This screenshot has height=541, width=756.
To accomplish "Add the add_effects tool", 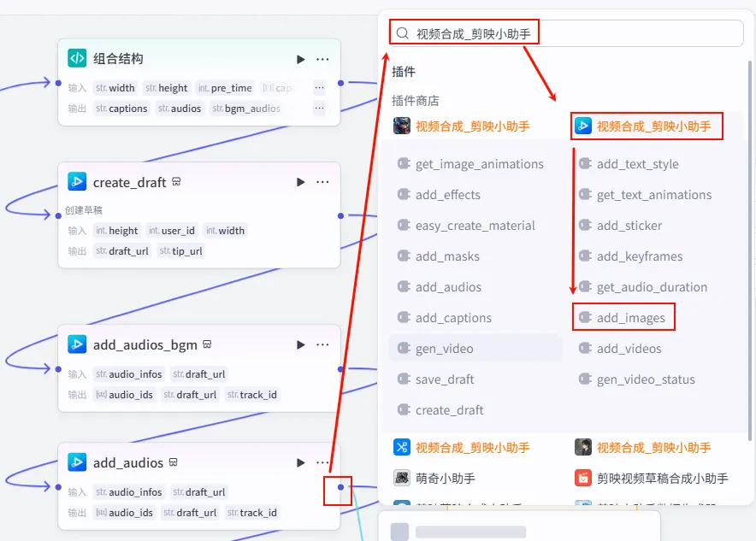I will (x=440, y=195).
